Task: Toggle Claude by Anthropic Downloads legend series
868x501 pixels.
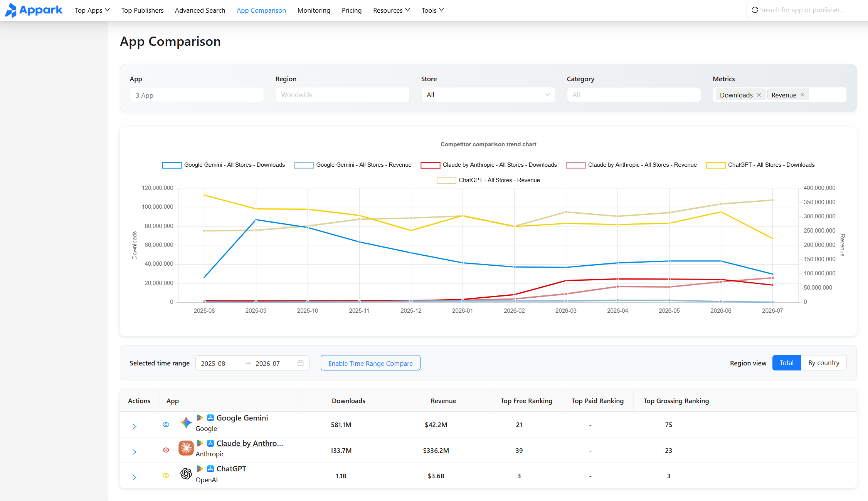Action: coord(489,165)
